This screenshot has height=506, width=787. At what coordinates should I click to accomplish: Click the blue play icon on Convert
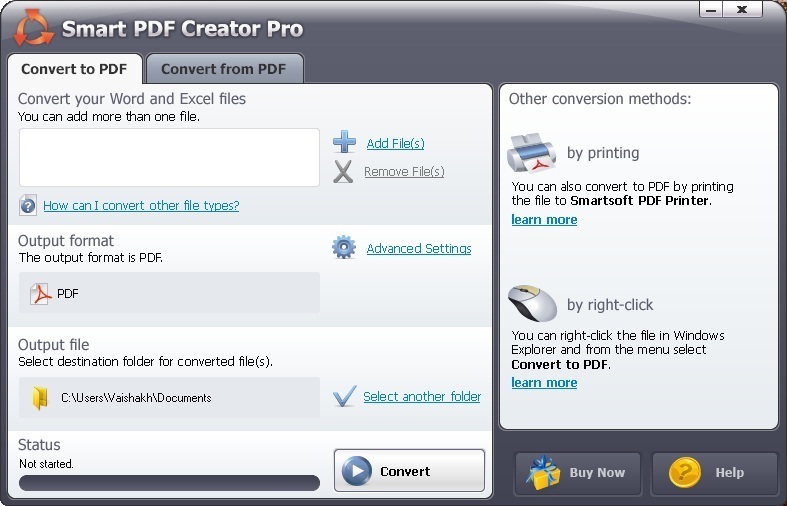[357, 471]
